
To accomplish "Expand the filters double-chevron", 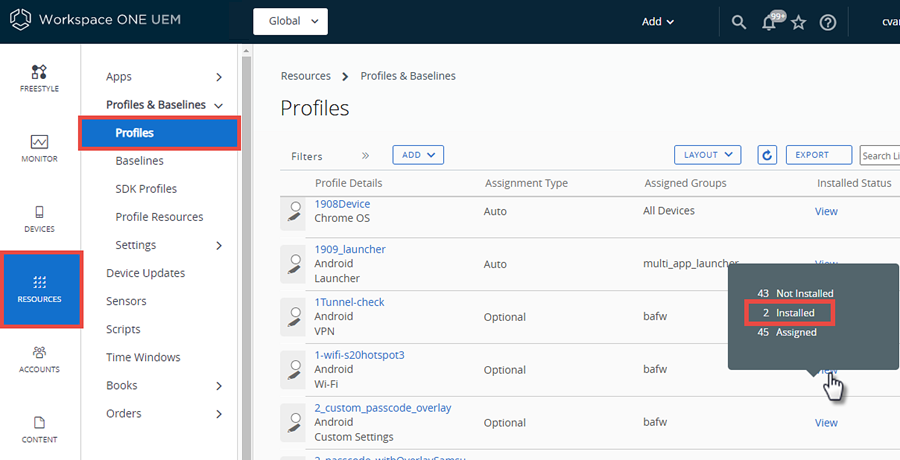I will point(366,156).
